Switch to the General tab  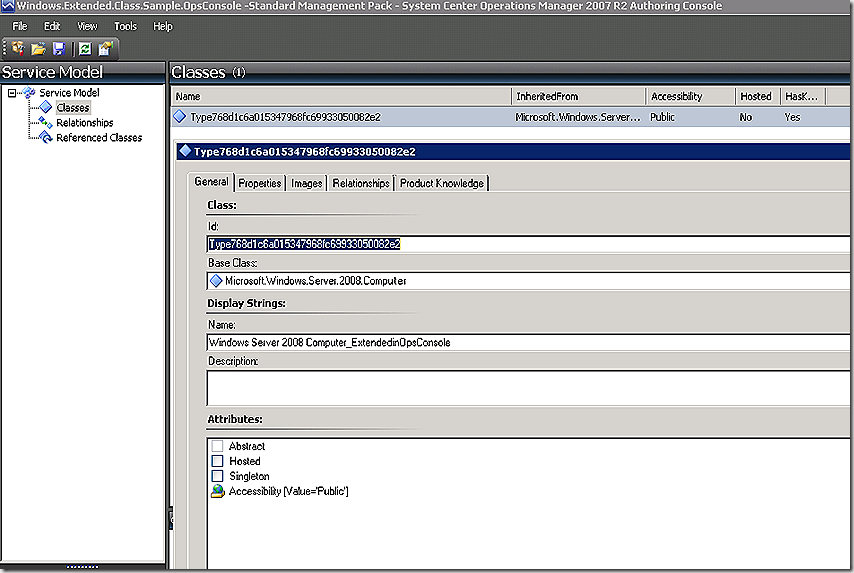point(211,182)
